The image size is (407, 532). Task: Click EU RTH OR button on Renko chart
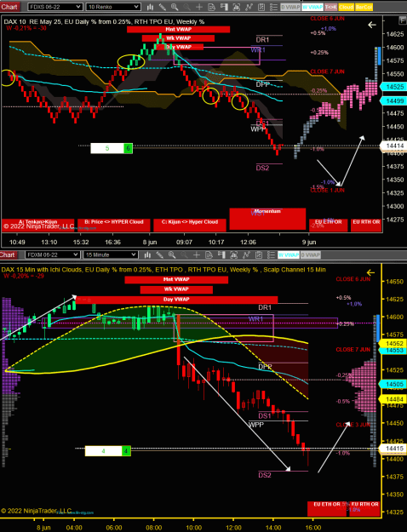pos(366,225)
